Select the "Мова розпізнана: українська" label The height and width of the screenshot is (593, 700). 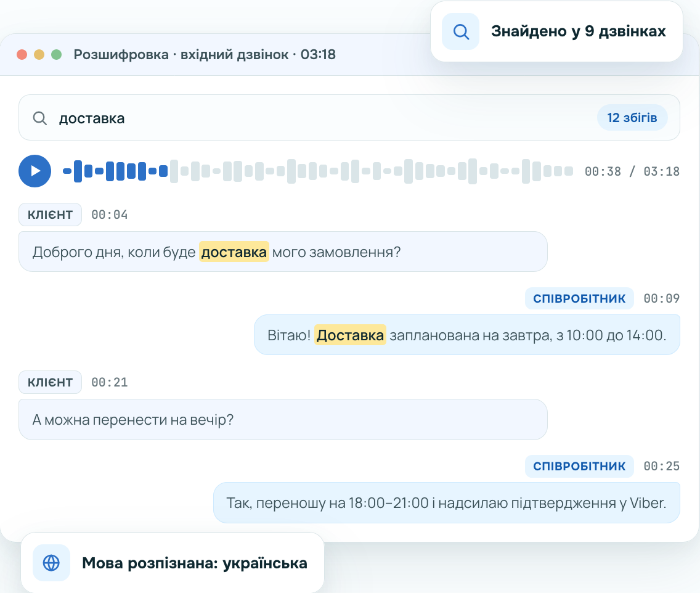[195, 563]
